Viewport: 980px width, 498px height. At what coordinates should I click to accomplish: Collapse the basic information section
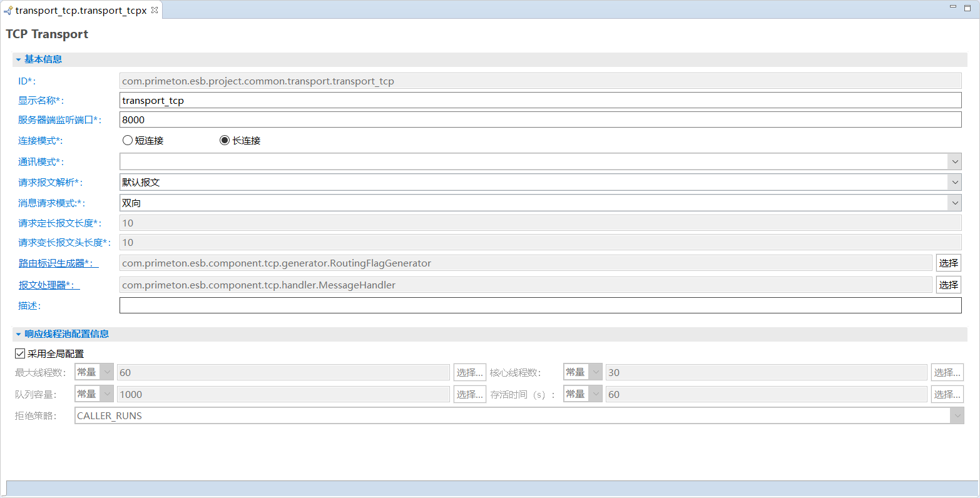19,60
